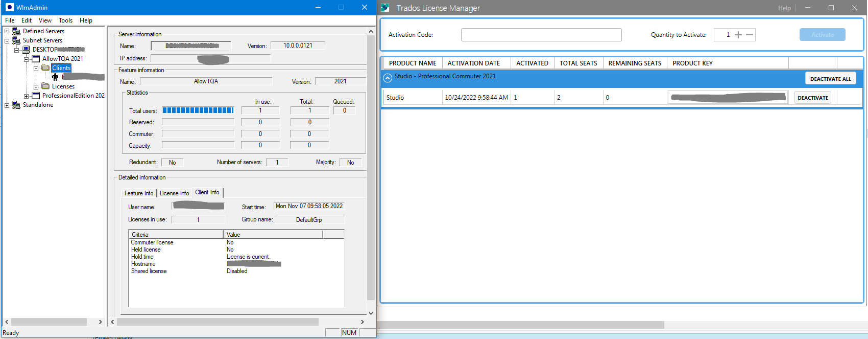Select the AllowTQA 2021 tree label
868x339 pixels.
click(62, 59)
